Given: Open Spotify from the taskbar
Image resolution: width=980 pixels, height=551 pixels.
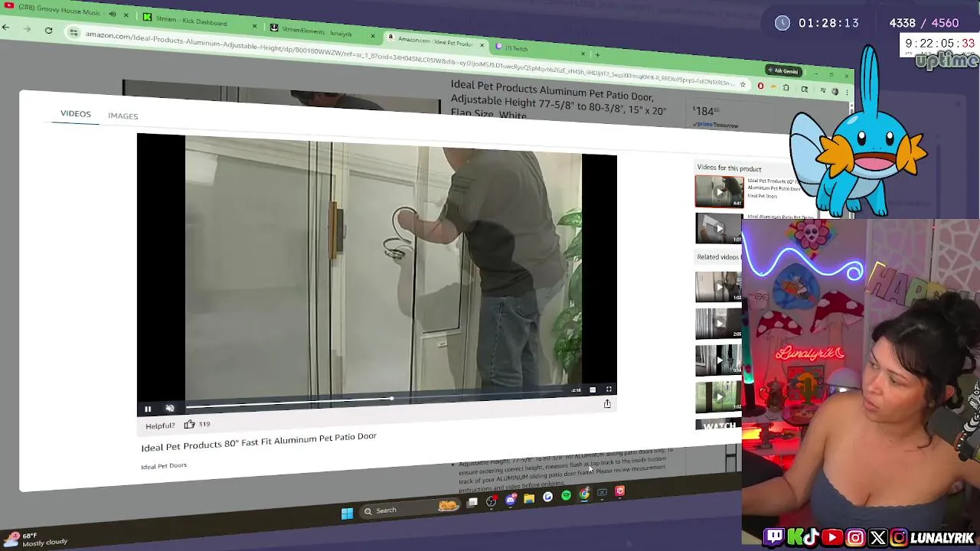Looking at the screenshot, I should coord(566,496).
